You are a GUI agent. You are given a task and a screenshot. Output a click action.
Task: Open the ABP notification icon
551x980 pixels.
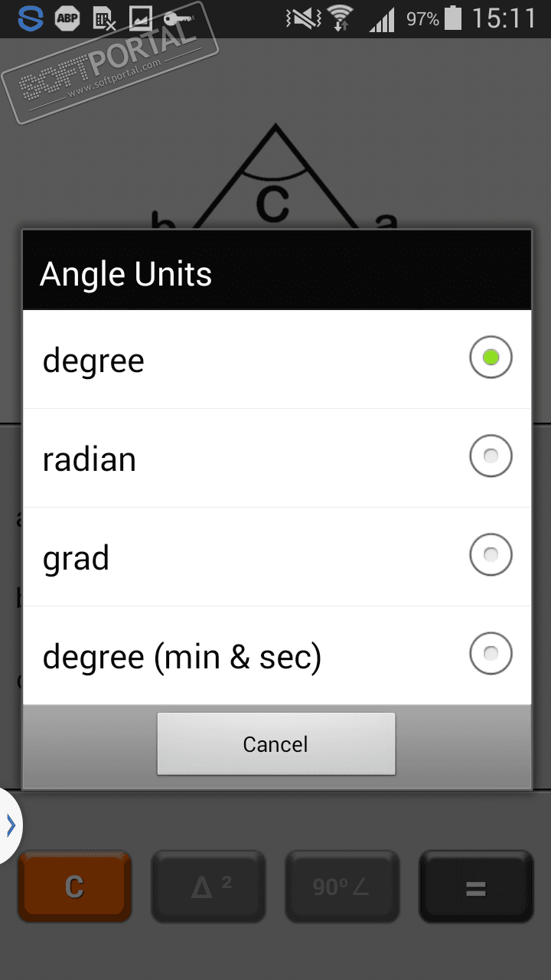[x=67, y=19]
